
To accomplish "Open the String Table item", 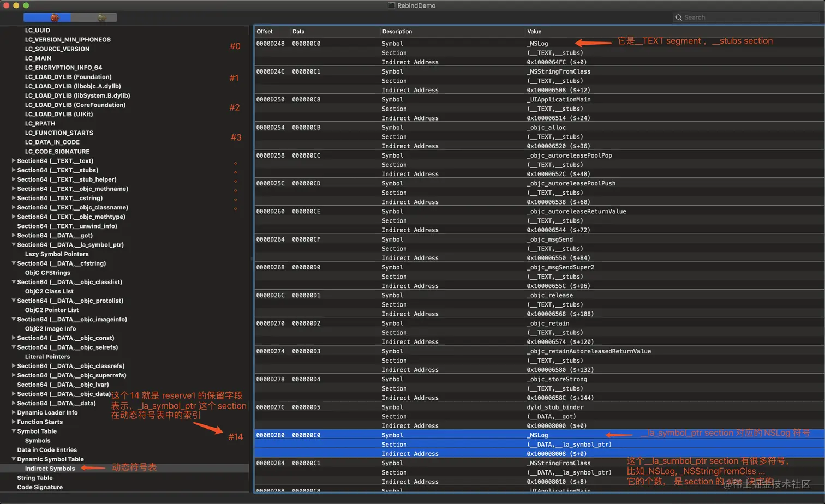I will [x=35, y=478].
